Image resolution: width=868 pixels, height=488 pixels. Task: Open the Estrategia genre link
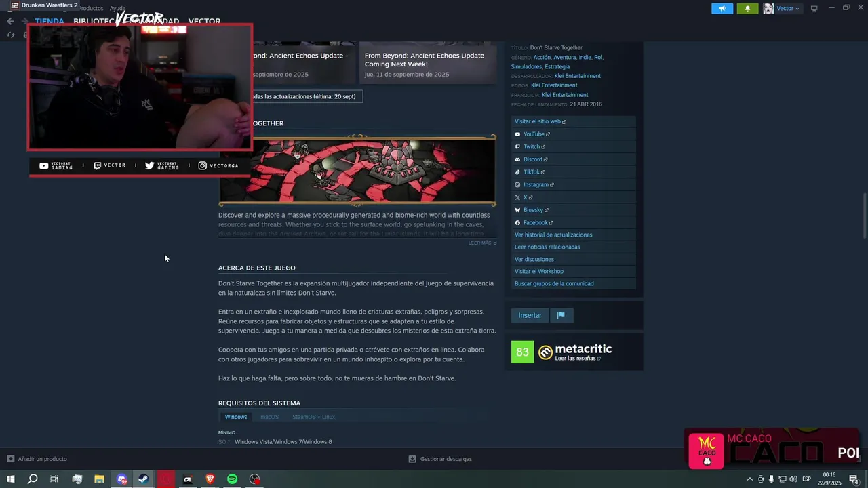pos(557,67)
